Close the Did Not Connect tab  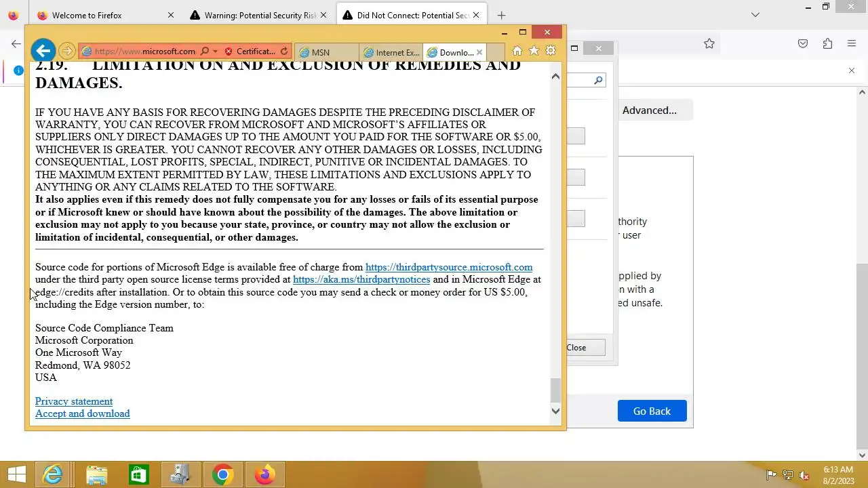pos(477,15)
